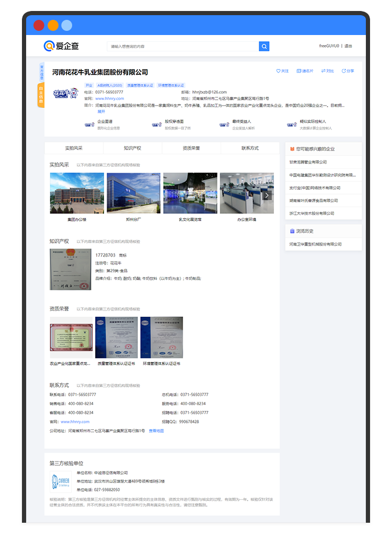This screenshot has width=392, height=540.
Task: Expand the company intro with 展开
Action: click(x=101, y=111)
